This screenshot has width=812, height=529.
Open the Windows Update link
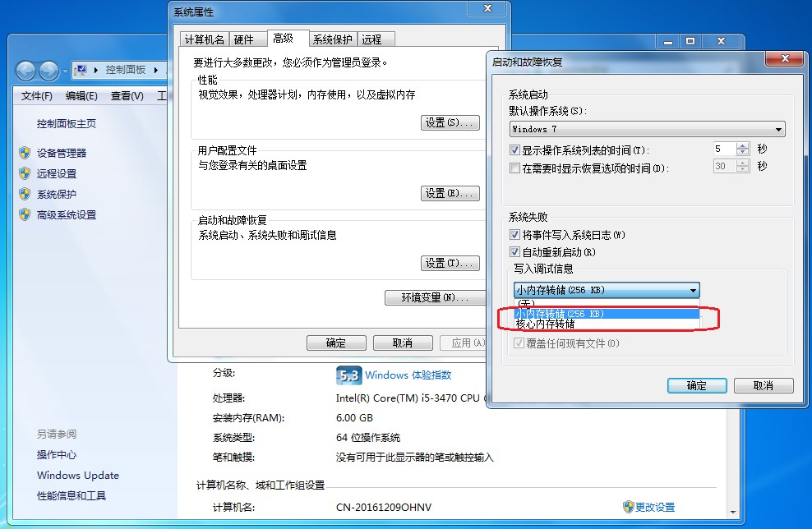pyautogui.click(x=78, y=475)
